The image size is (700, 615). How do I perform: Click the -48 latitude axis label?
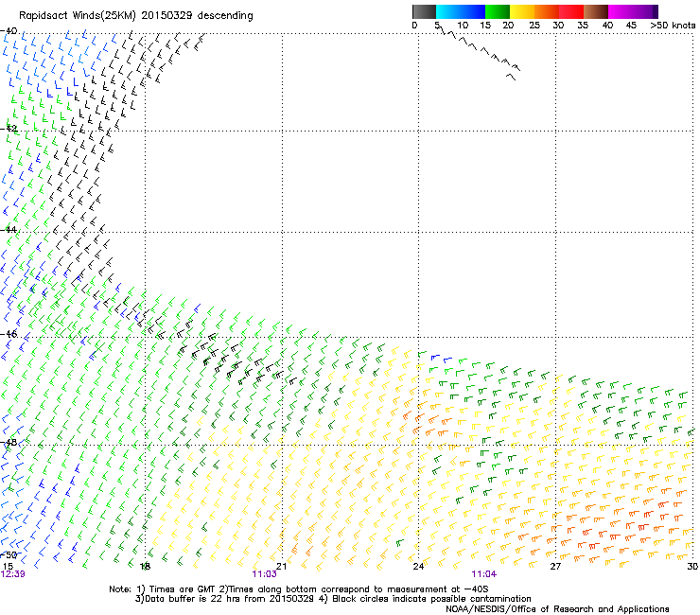[9, 442]
